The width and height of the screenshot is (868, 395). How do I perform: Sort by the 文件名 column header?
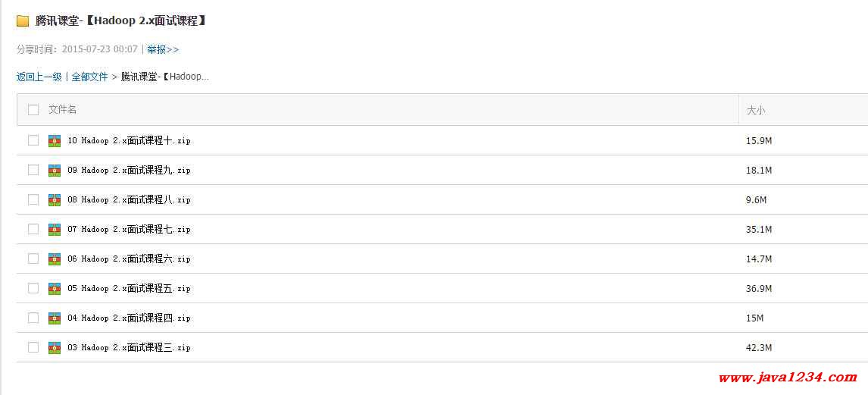click(x=63, y=110)
